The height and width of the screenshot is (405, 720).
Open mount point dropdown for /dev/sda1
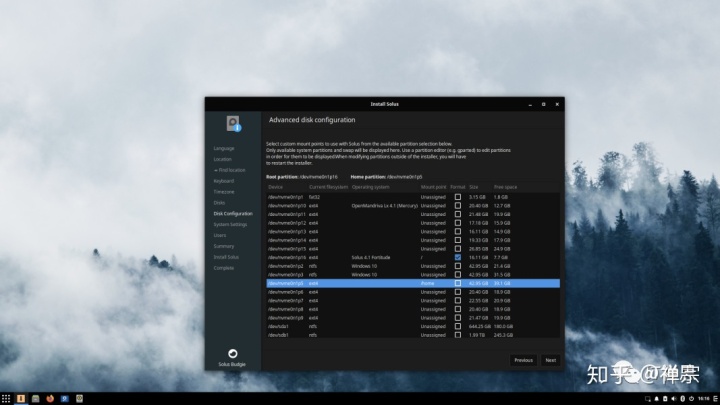click(x=433, y=326)
